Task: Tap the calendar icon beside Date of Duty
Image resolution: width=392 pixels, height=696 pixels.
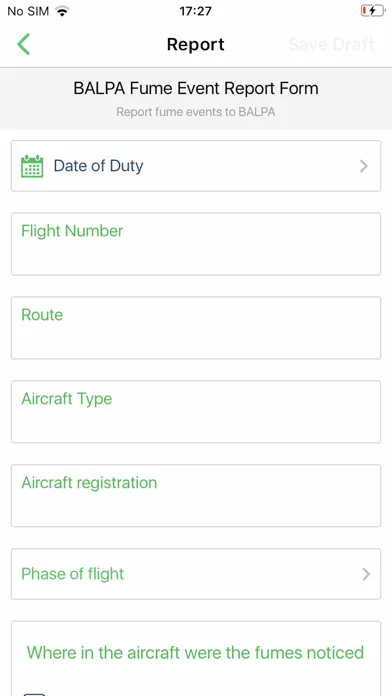Action: (32, 166)
